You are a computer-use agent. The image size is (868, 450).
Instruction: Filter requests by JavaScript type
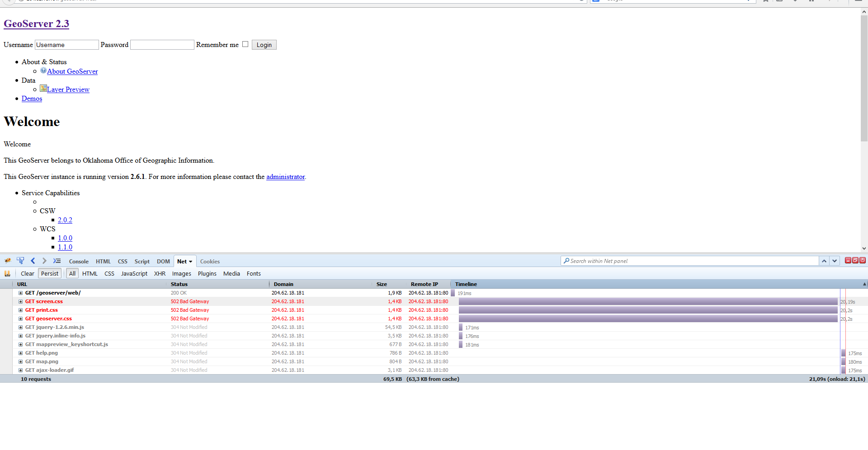(134, 273)
